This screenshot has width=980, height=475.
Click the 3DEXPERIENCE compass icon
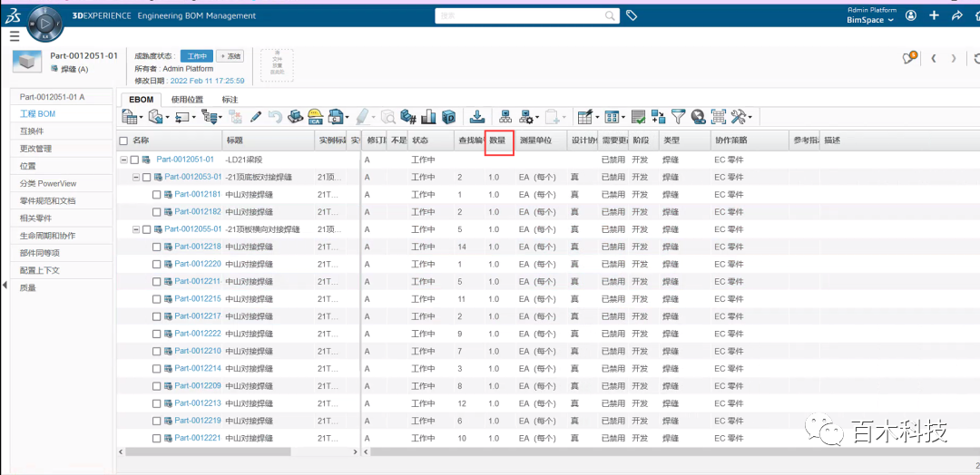coord(45,22)
